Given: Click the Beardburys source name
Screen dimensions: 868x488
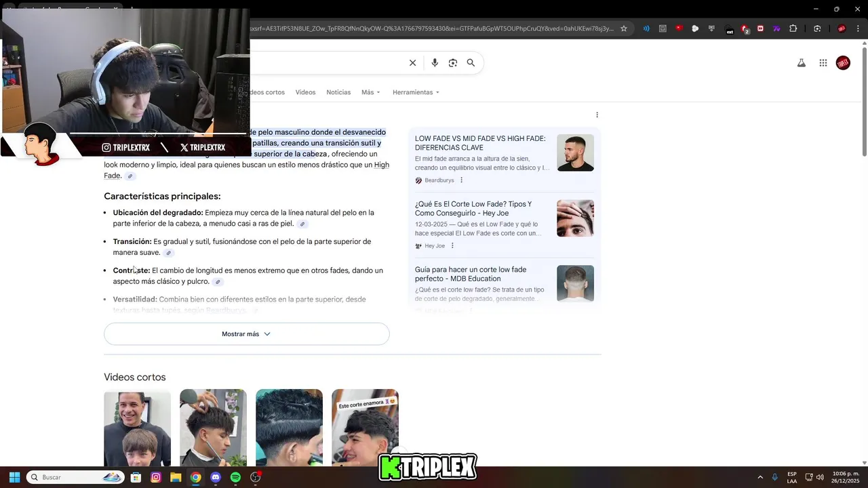Looking at the screenshot, I should point(439,180).
